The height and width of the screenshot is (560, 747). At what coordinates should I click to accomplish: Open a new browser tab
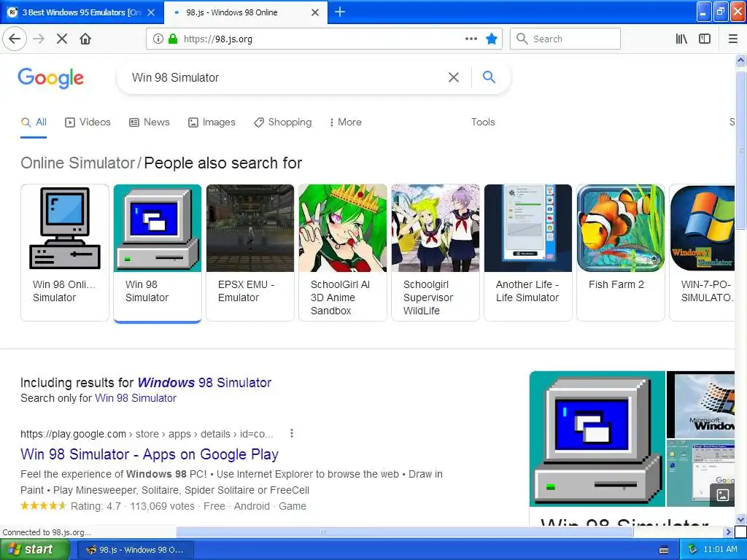pos(340,12)
